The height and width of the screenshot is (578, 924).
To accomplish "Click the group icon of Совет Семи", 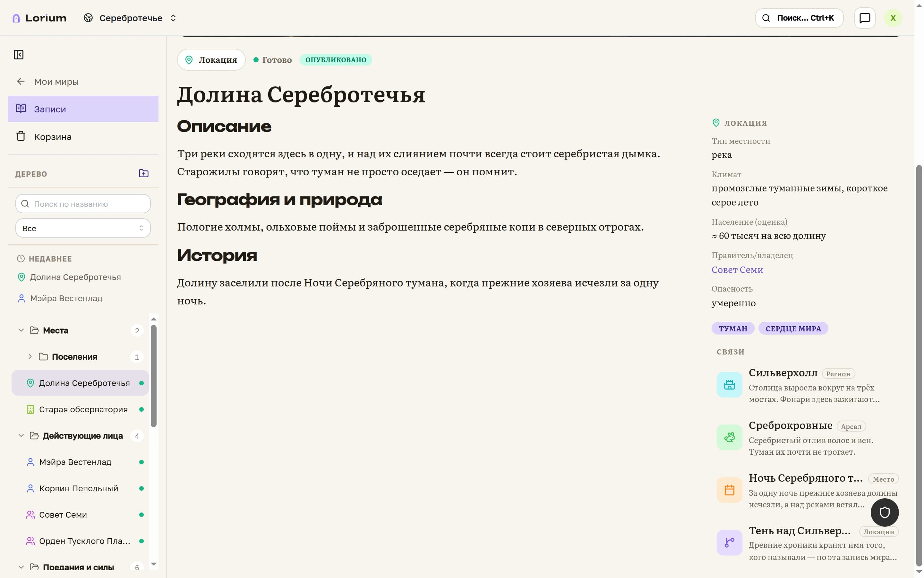I will tap(30, 515).
